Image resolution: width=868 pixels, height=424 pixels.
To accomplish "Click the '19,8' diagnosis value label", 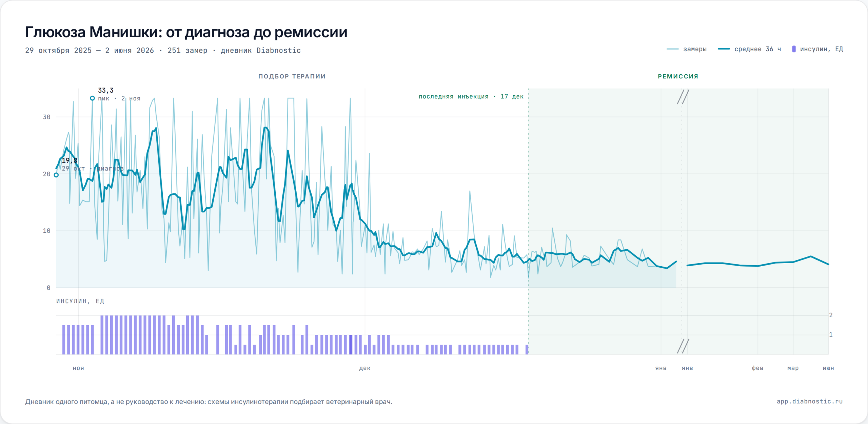I will pos(70,160).
